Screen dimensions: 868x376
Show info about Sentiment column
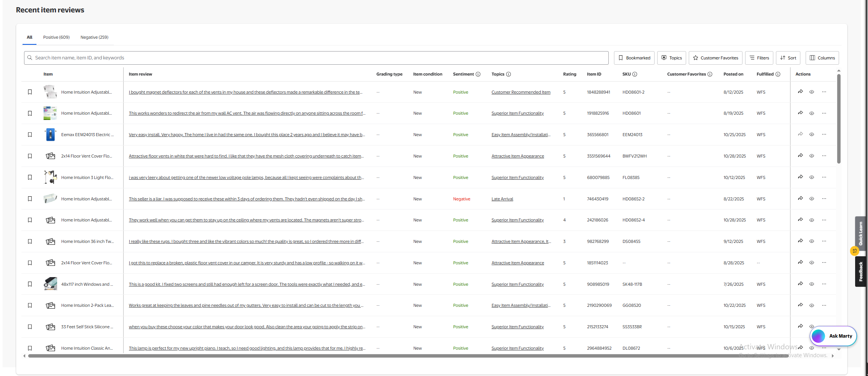pyautogui.click(x=478, y=74)
